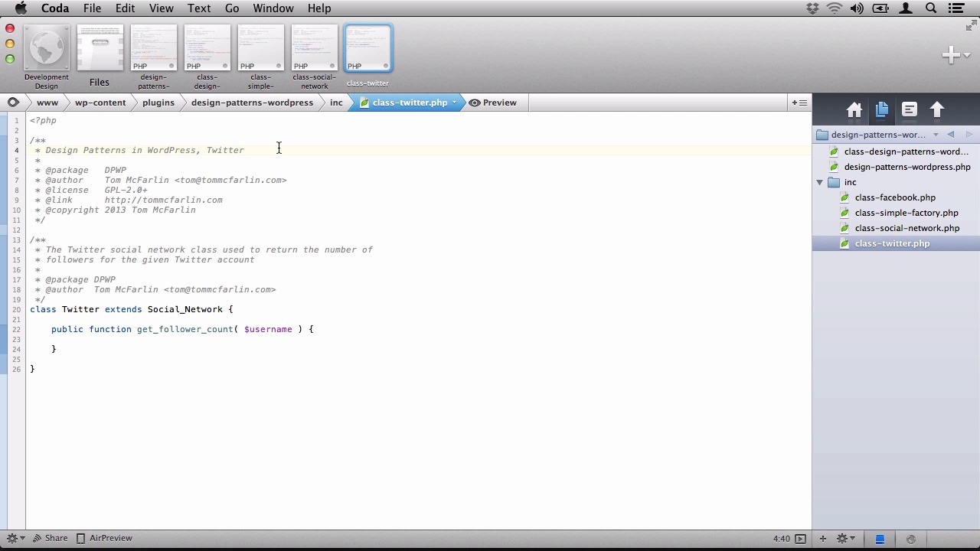This screenshot has width=980, height=551.
Task: Select the remote globe icon in sidebar
Action: (x=910, y=539)
